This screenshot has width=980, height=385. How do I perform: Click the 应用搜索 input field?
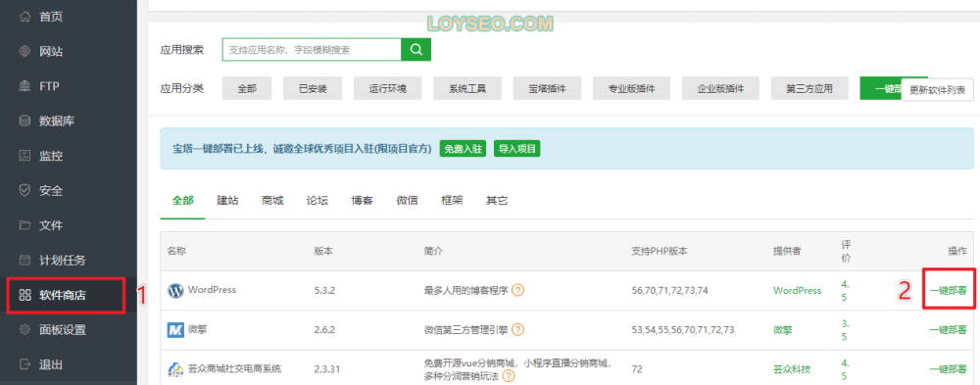pos(312,50)
